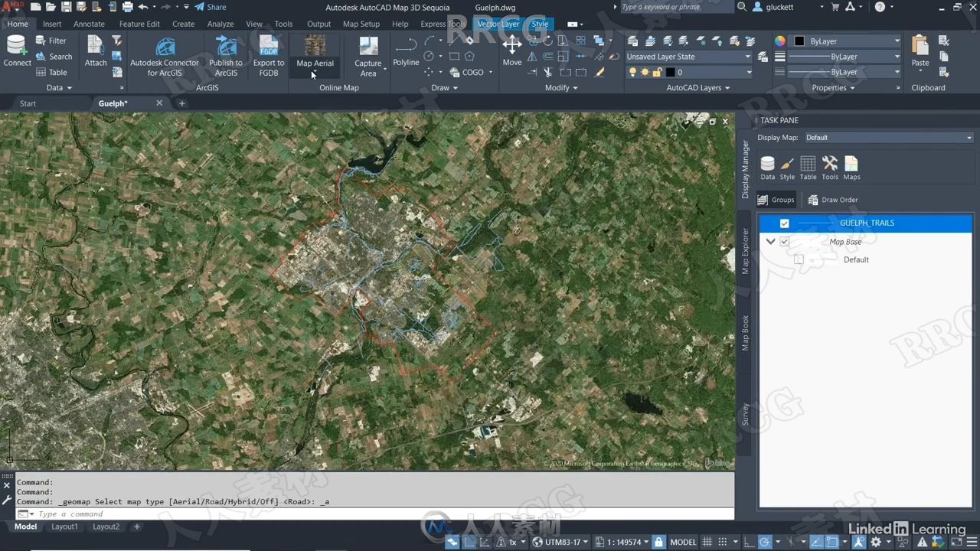
Task: Expand Draw panel dropdown
Action: point(444,88)
